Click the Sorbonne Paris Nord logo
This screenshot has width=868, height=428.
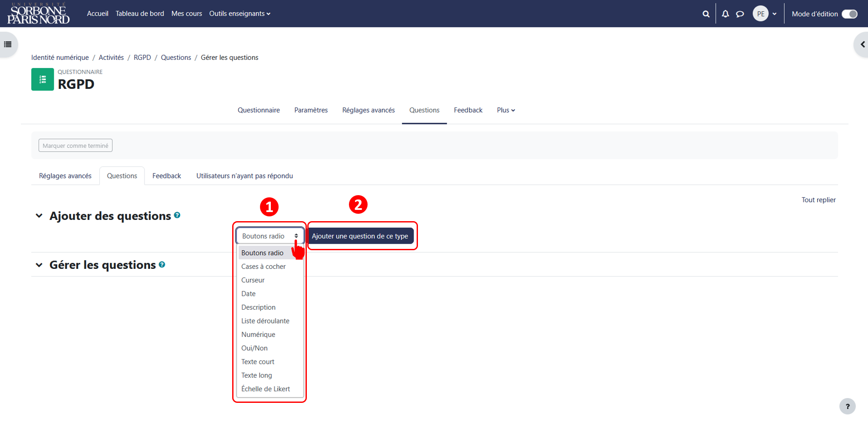coord(38,13)
